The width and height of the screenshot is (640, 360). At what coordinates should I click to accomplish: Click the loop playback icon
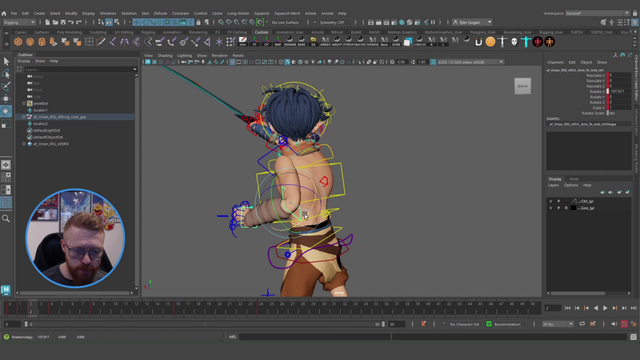pyautogui.click(x=582, y=324)
